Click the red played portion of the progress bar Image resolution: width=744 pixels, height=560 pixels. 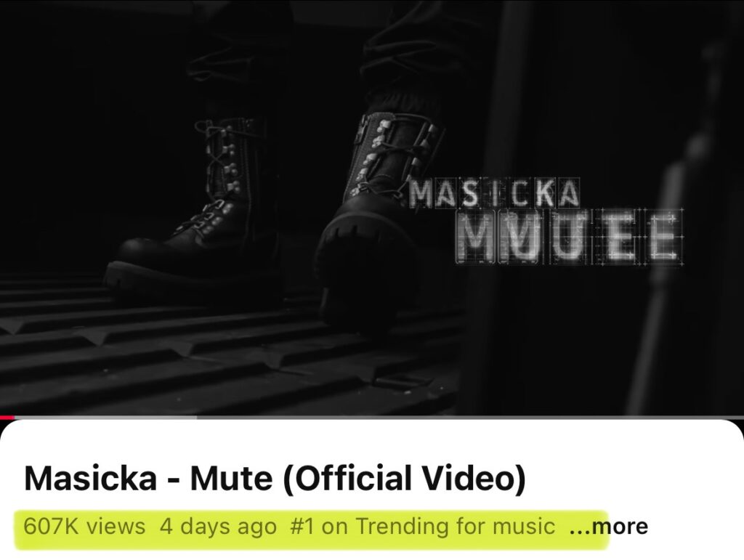(7, 418)
